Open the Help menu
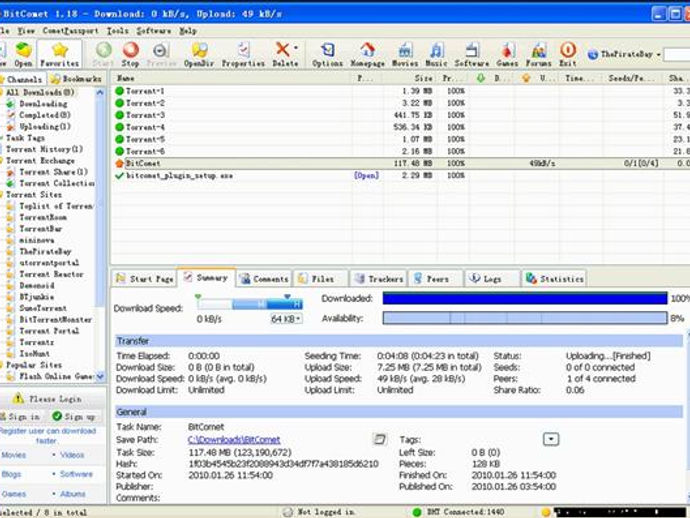Viewport: 690px width, 518px height. click(187, 31)
